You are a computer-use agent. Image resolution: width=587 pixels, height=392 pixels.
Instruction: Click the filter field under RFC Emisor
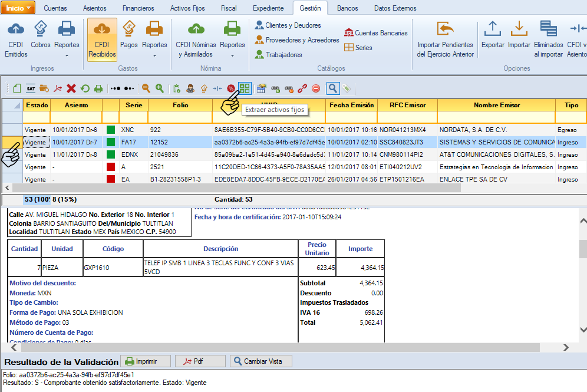[x=407, y=117]
